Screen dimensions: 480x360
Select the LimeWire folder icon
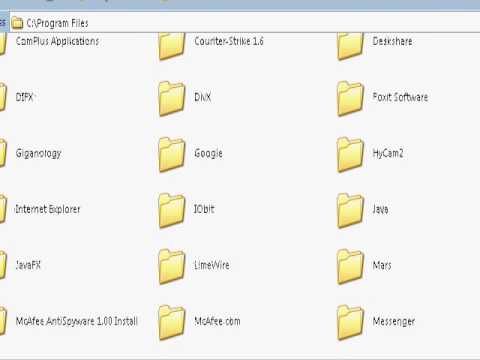(x=172, y=266)
